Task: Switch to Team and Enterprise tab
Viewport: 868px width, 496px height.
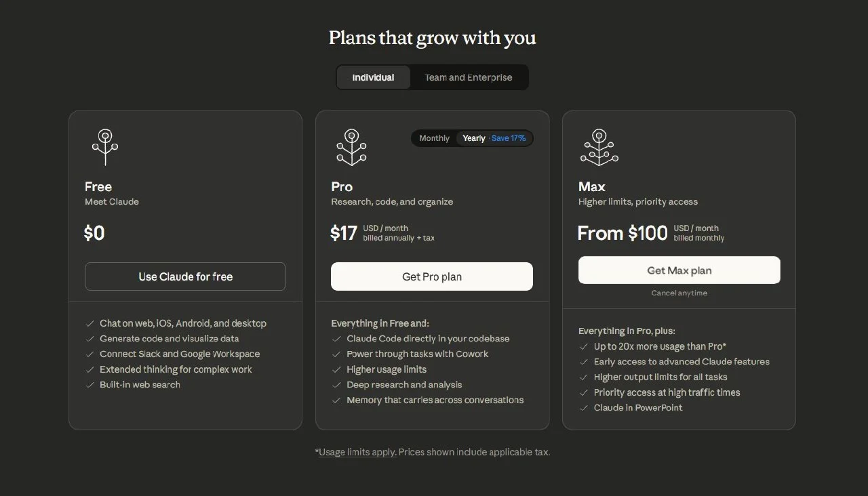Action: coord(469,77)
